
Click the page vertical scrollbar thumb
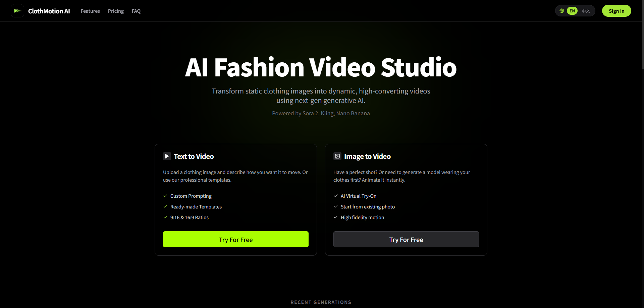tap(643, 35)
